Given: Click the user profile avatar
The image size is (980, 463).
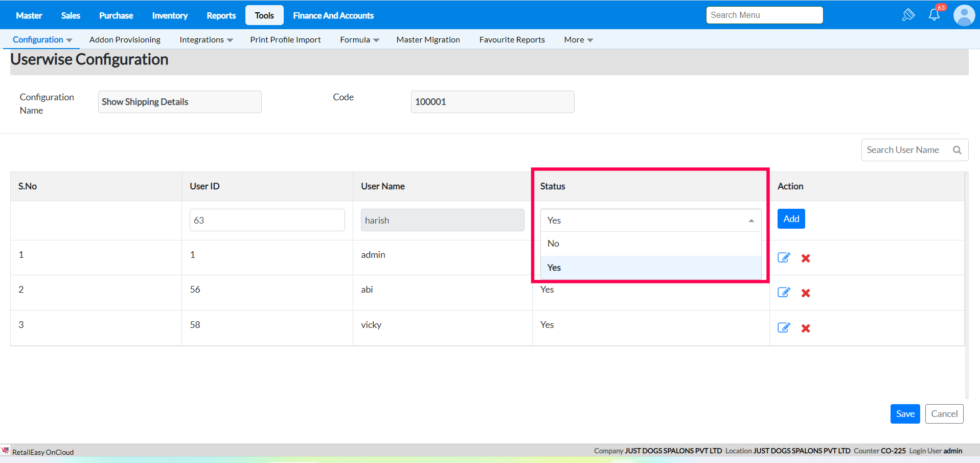Looking at the screenshot, I should [x=964, y=15].
